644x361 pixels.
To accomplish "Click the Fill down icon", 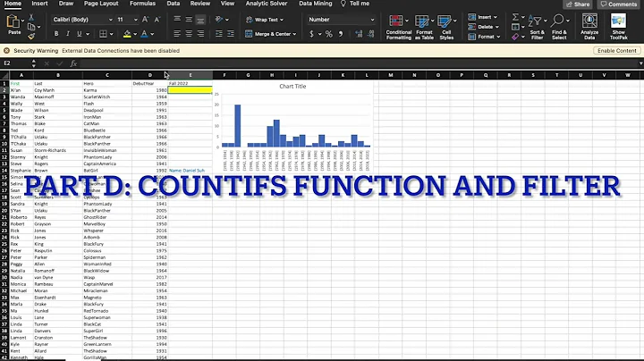I will (515, 27).
